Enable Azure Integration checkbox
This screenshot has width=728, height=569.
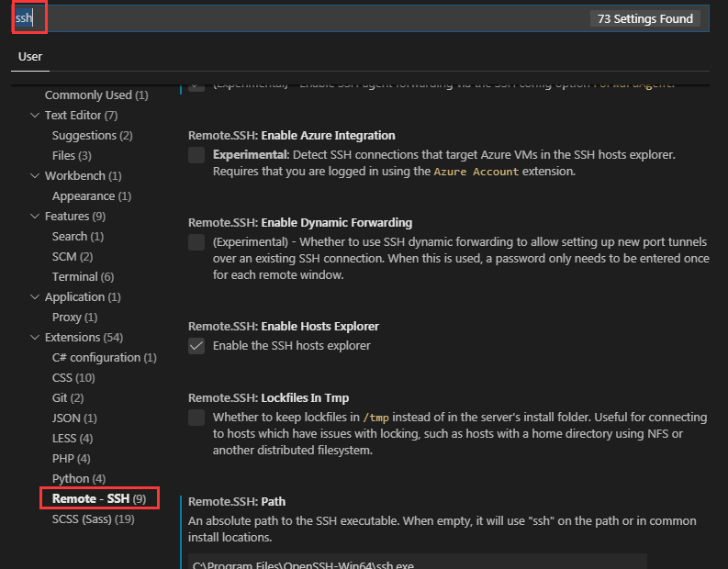click(196, 155)
